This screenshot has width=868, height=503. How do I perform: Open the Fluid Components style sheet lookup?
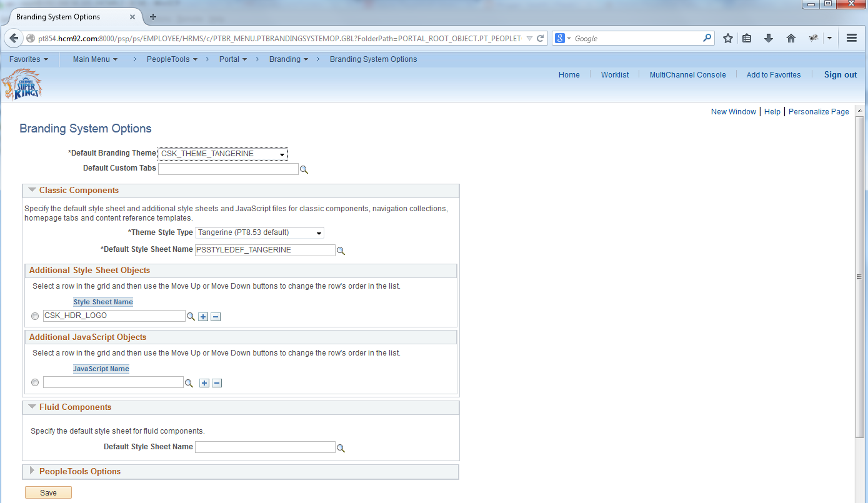coord(341,447)
